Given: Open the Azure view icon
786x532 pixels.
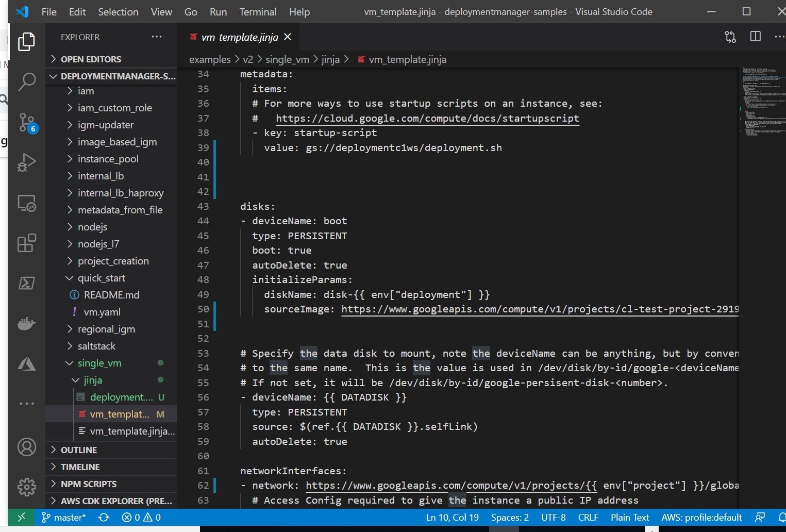Looking at the screenshot, I should [x=27, y=364].
